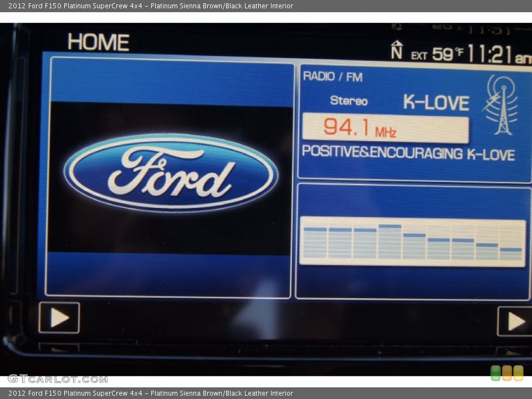Click the orange square icon near GTCarLot footer
This screenshot has height=399, width=532.
click(x=507, y=373)
